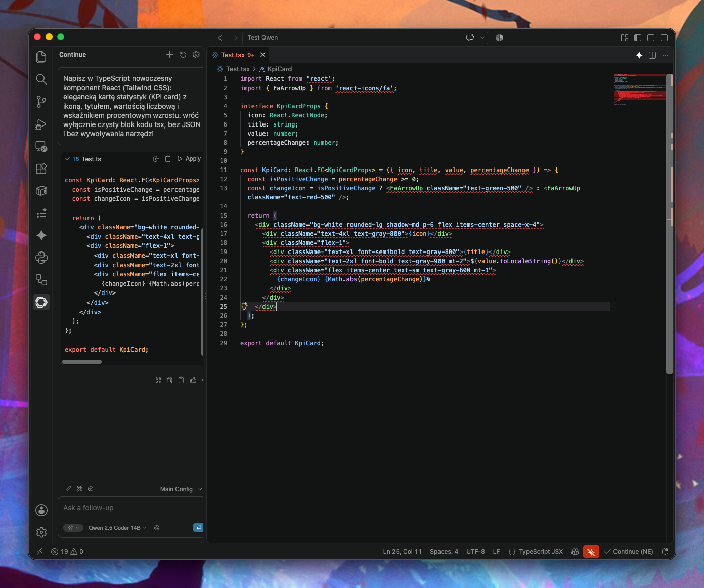704x588 pixels.
Task: Toggle the pencil rules icon above chat input
Action: tap(68, 489)
